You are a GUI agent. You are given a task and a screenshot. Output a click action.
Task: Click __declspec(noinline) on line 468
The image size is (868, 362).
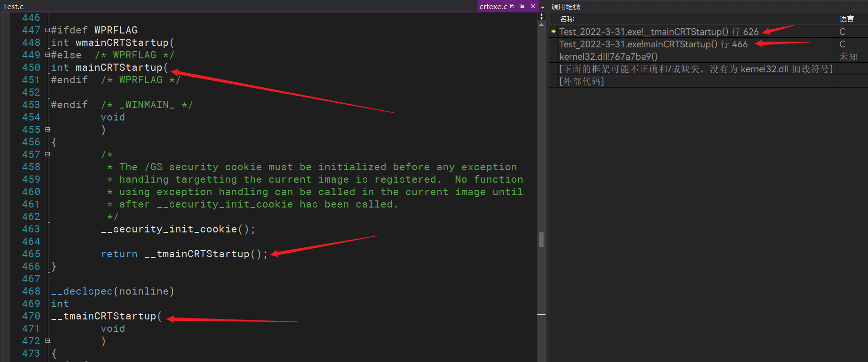112,291
